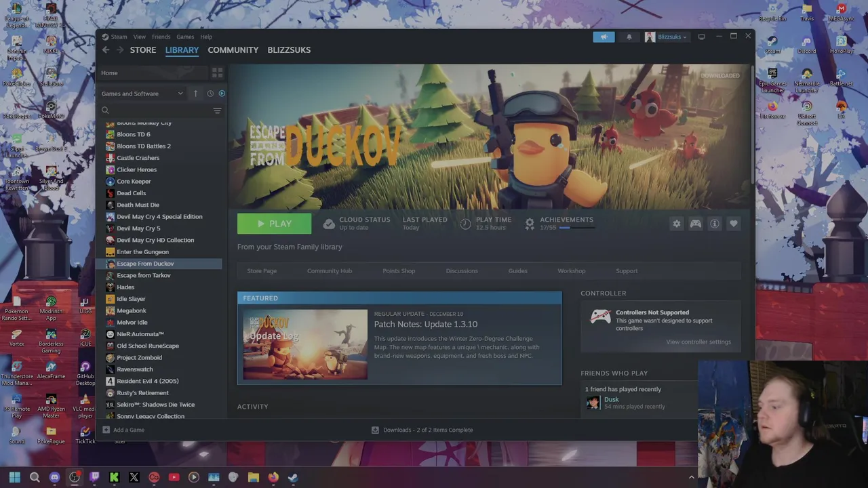
Task: Click the cloud status checkmark icon
Action: coord(329,224)
